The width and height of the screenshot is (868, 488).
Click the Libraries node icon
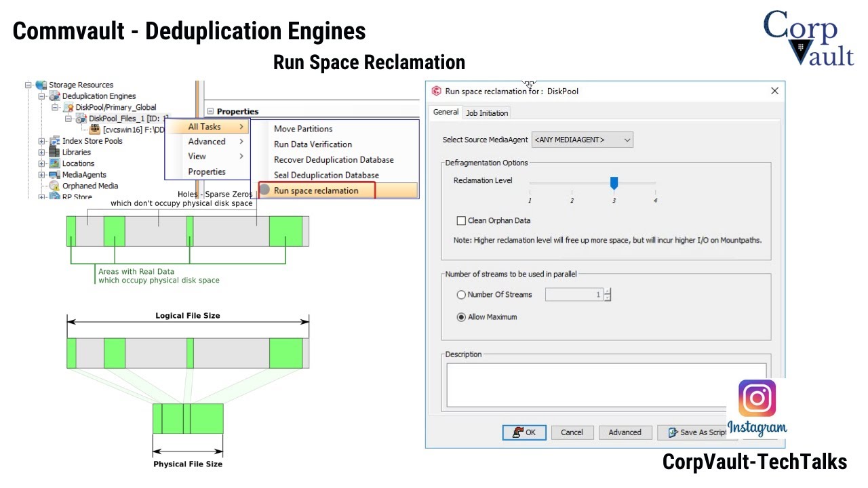pos(54,152)
